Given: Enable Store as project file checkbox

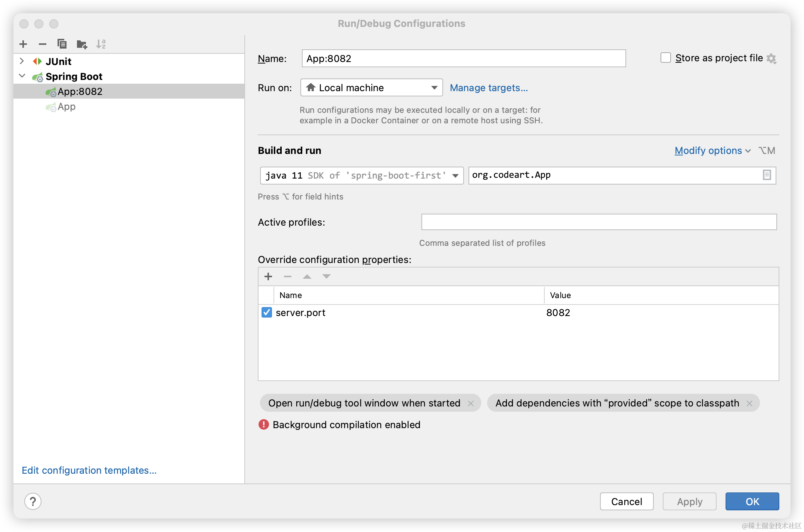Looking at the screenshot, I should coord(665,58).
